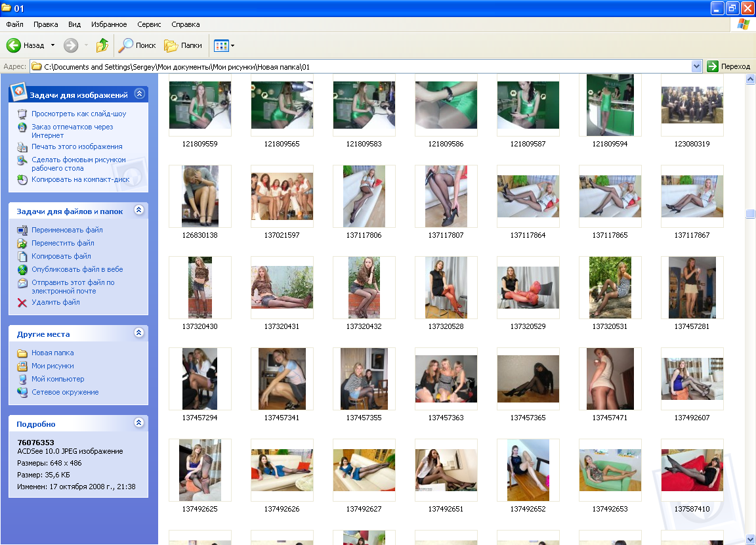This screenshot has height=545, width=756.
Task: Open the Правка menu
Action: point(46,24)
